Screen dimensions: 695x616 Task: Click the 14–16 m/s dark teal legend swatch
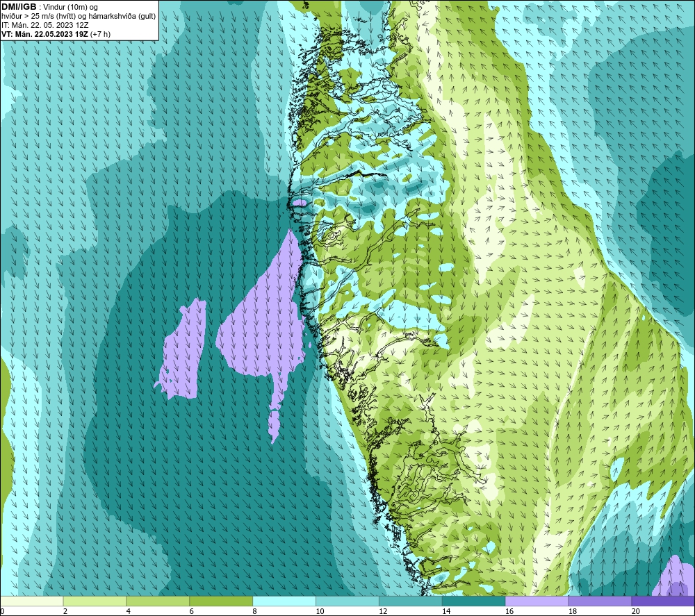[x=474, y=601]
